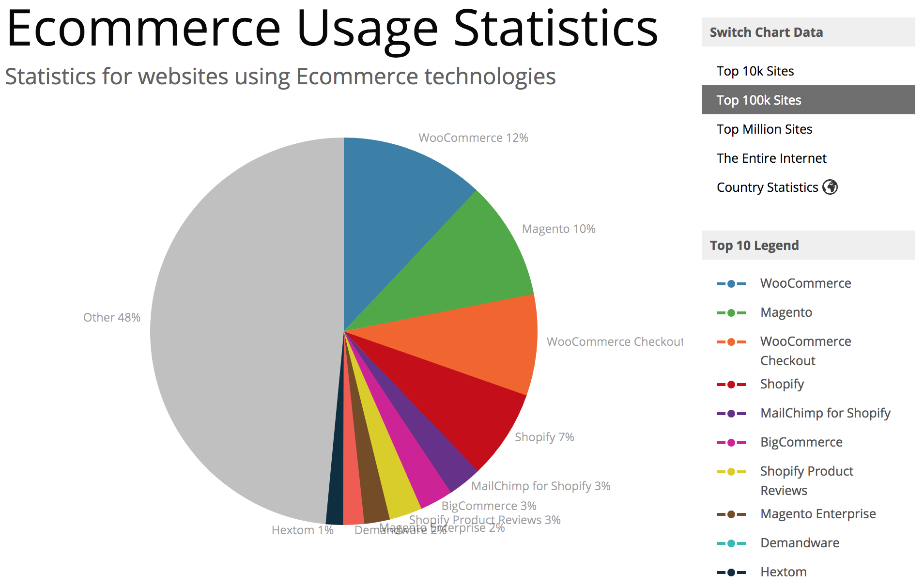This screenshot has height=588, width=924.
Task: Open Hextom legend entry
Action: 783,572
